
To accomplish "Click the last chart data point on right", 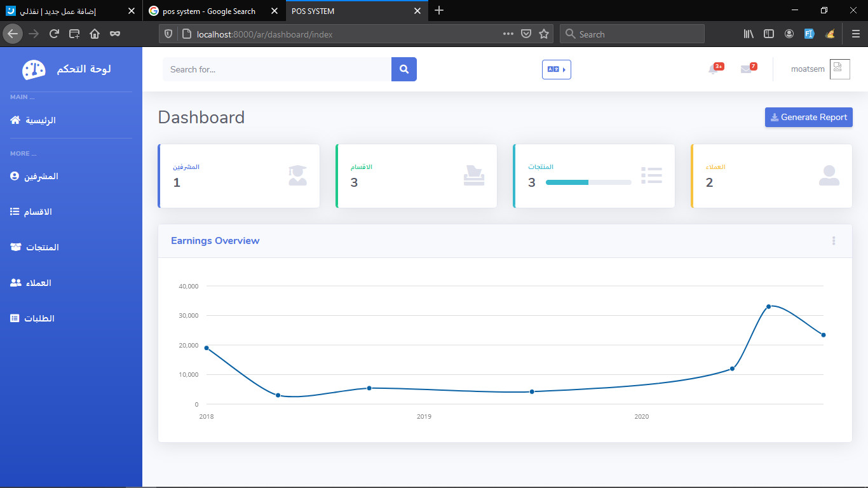I will [824, 335].
